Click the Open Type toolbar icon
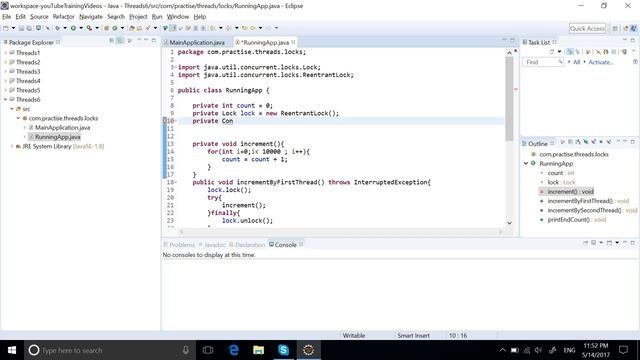The width and height of the screenshot is (640, 360). coord(131,28)
